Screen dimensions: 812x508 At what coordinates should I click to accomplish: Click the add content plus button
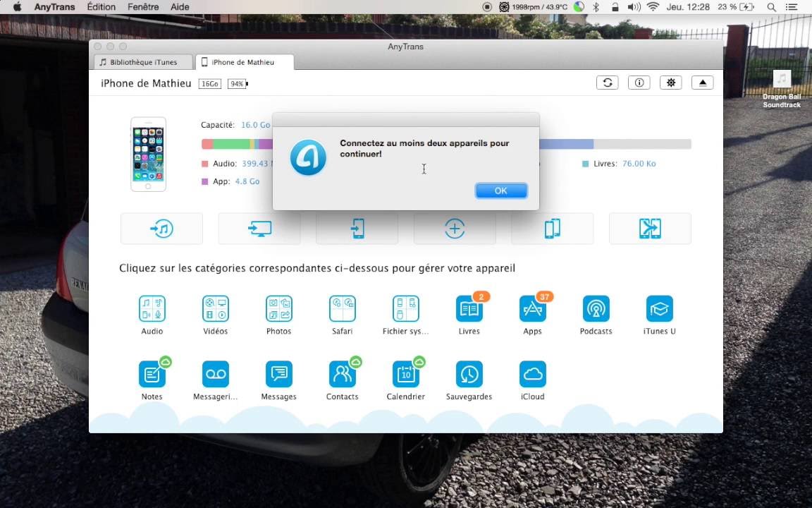coord(455,229)
